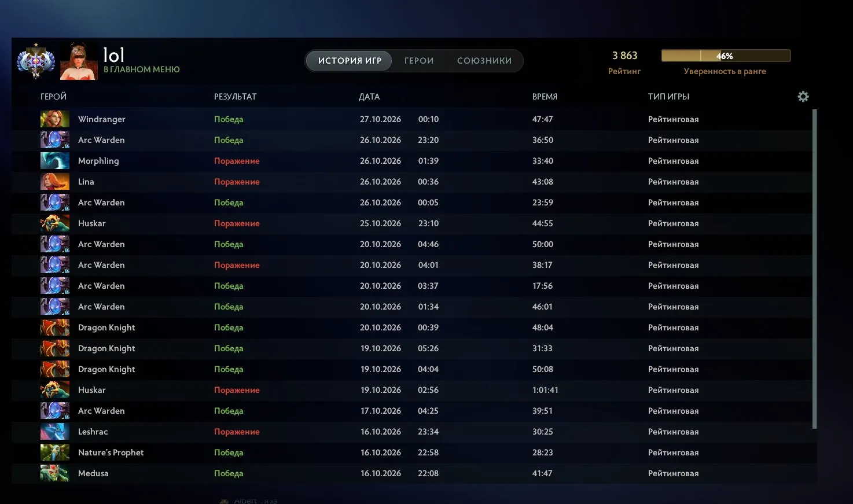The height and width of the screenshot is (504, 853).
Task: Click Победа result in the Medusa row
Action: click(229, 473)
